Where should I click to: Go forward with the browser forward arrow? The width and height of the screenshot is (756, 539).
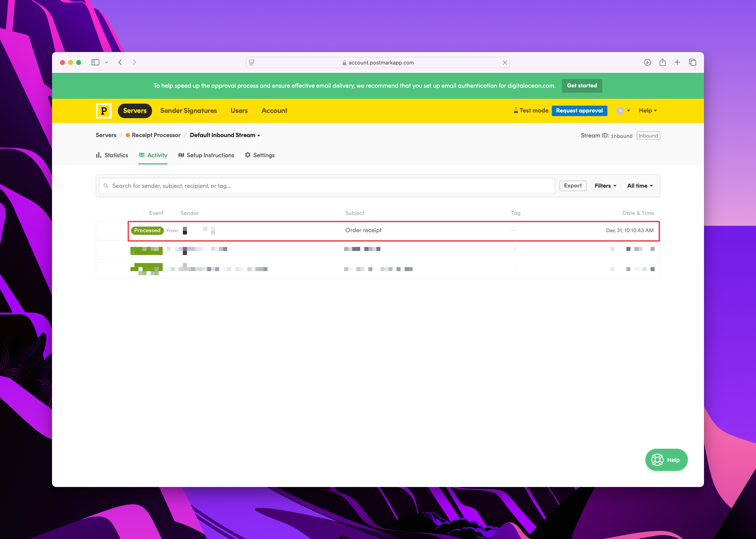[x=134, y=62]
